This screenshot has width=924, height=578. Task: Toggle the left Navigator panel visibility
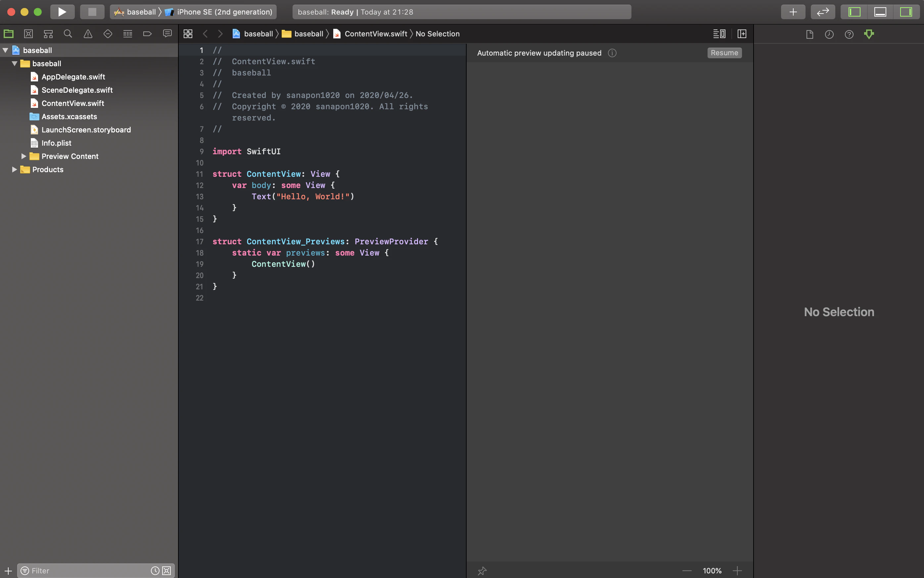[x=854, y=12]
